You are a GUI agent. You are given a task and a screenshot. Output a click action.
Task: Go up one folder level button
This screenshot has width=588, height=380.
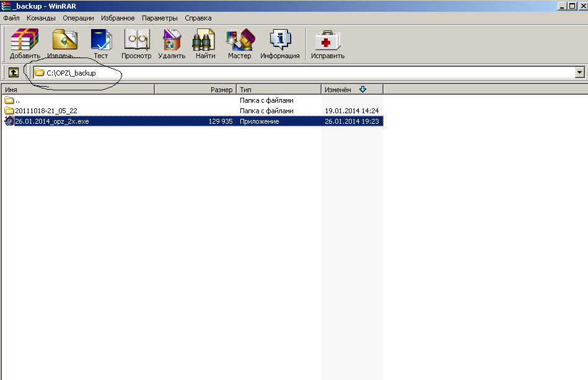coord(13,72)
